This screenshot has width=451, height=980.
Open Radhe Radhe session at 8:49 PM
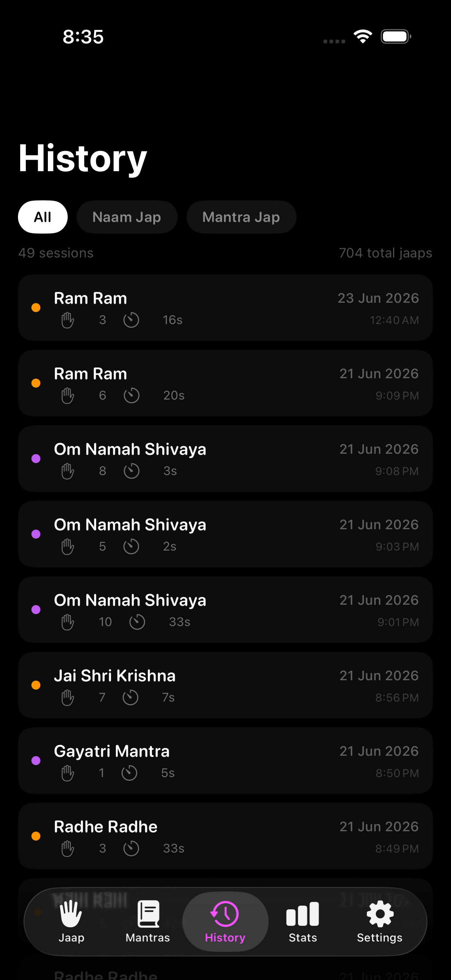pos(225,836)
